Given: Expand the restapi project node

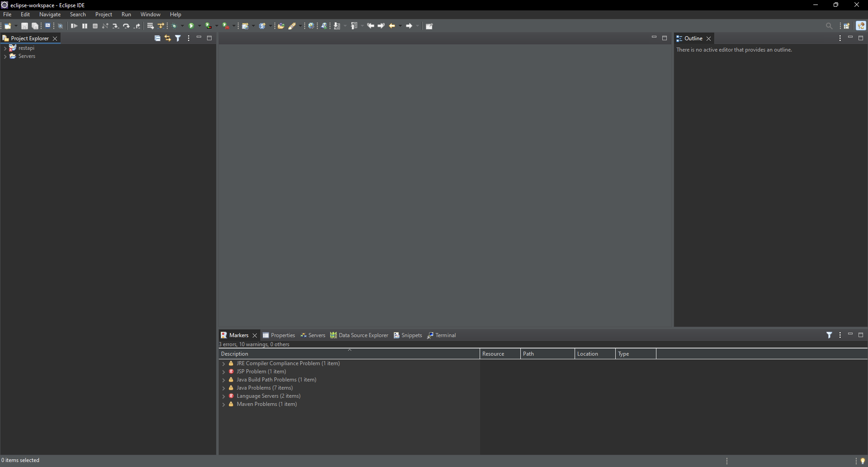Looking at the screenshot, I should coord(5,48).
